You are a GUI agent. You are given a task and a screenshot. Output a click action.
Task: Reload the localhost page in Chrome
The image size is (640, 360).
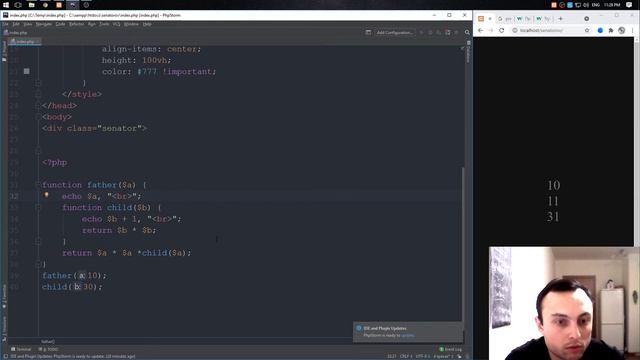[502, 30]
